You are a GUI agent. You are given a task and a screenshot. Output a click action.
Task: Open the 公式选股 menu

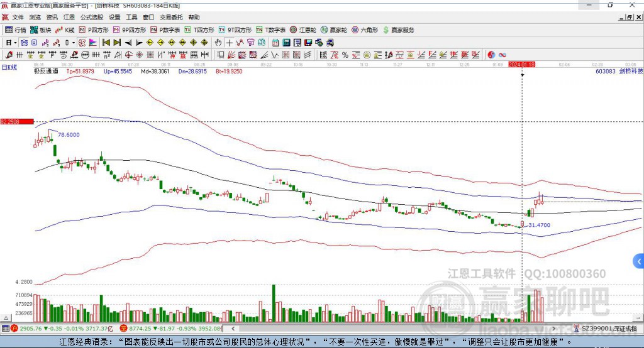pos(92,17)
